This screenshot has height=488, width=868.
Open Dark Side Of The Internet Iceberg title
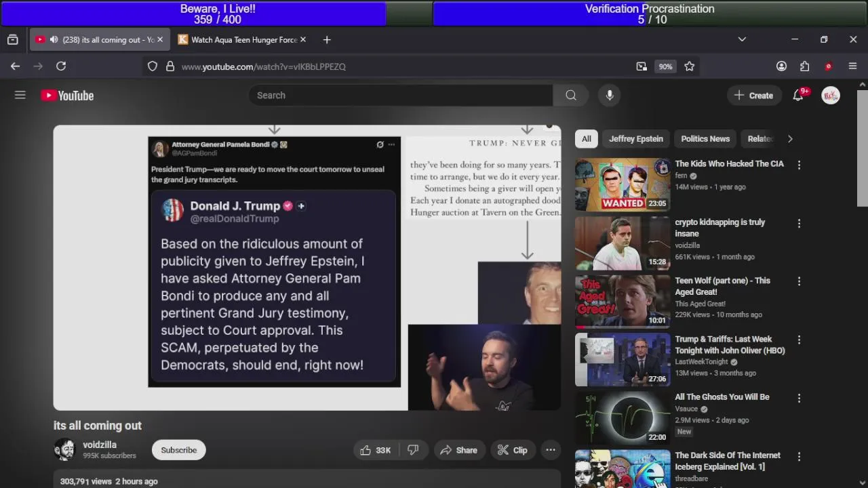[x=728, y=461]
